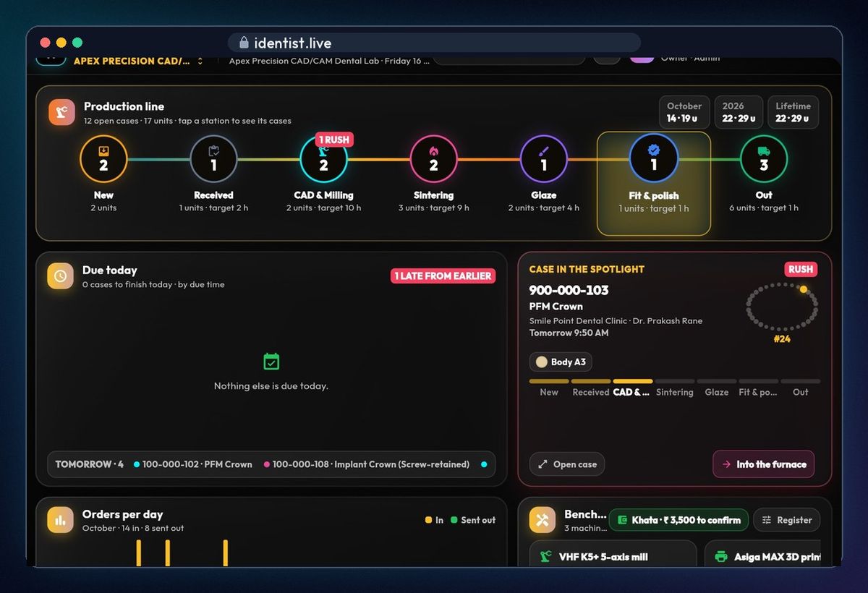
Task: Click the lock icon in address bar
Action: [244, 43]
